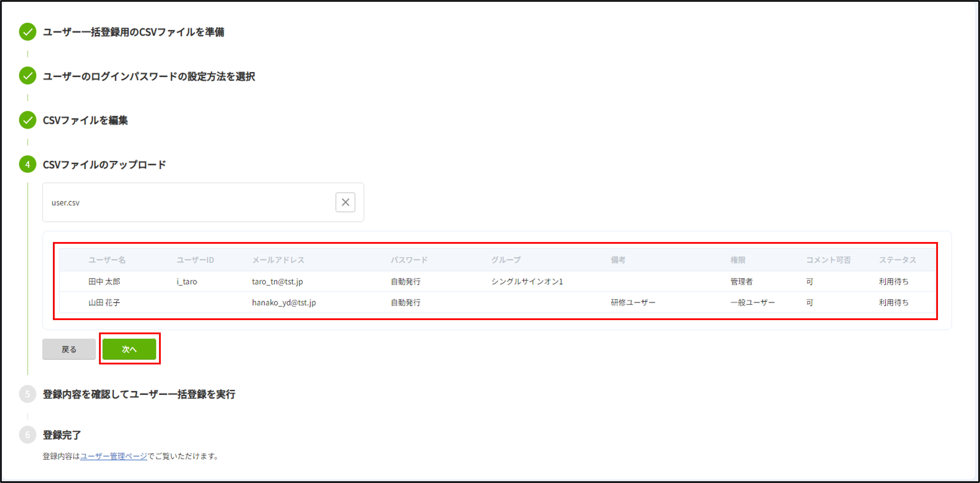Select the 山田 花子 user name cell
The height and width of the screenshot is (483, 980).
coord(104,303)
